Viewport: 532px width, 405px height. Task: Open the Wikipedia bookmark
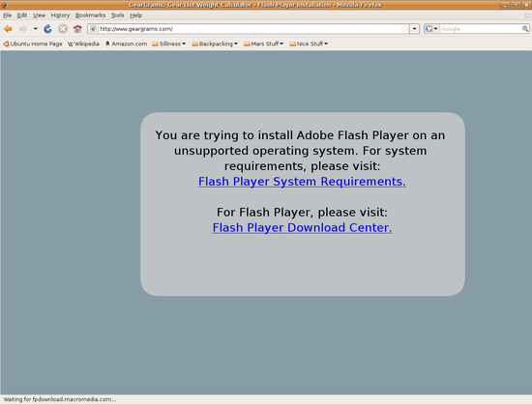point(83,43)
